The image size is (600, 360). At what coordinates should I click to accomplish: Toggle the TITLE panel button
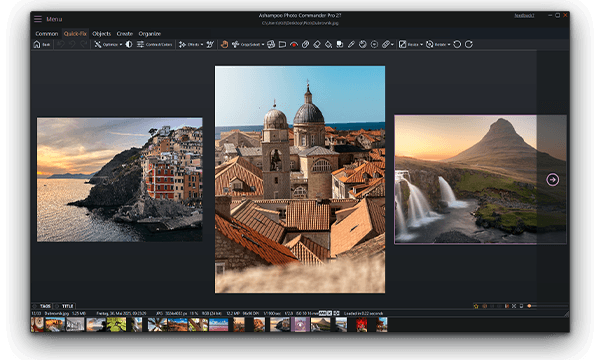[68, 306]
